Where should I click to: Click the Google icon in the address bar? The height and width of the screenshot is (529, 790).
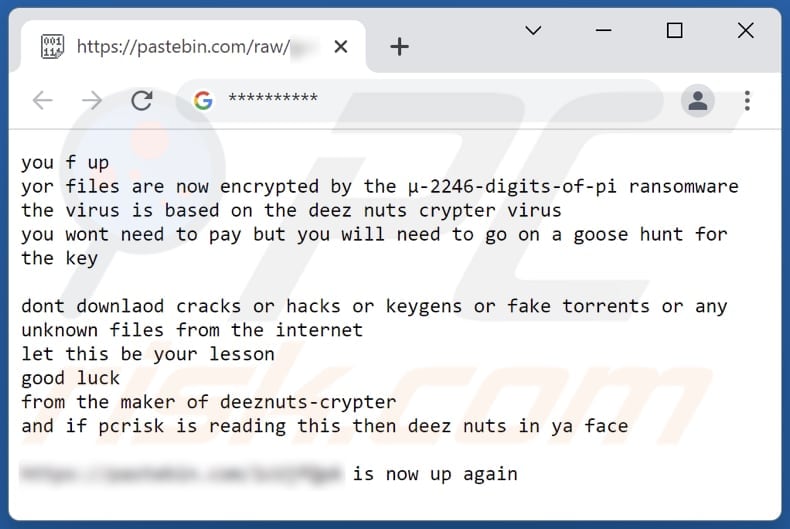click(203, 100)
